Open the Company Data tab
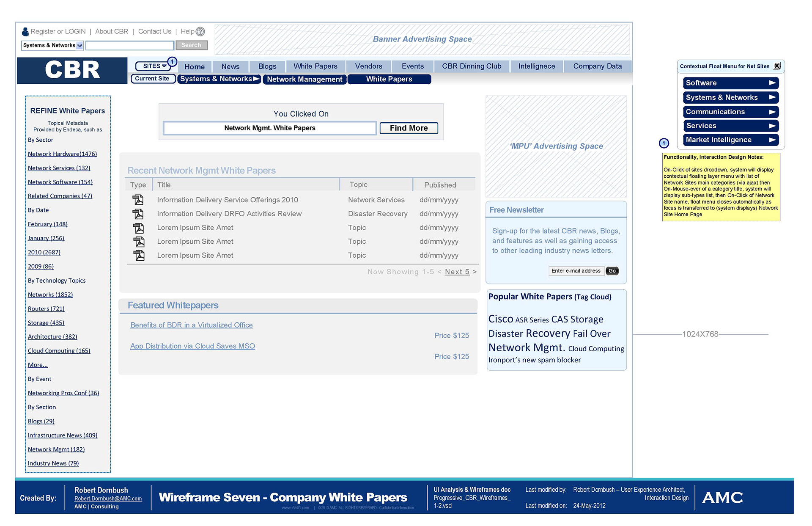Screen dimensions: 812x526 [597, 66]
